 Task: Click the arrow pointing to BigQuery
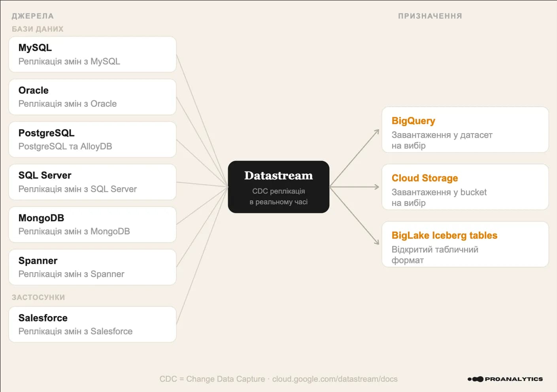[x=355, y=158]
